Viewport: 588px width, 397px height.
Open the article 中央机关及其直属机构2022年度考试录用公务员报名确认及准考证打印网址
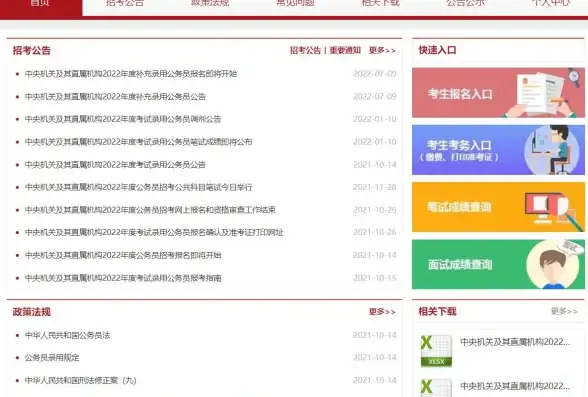coord(154,232)
